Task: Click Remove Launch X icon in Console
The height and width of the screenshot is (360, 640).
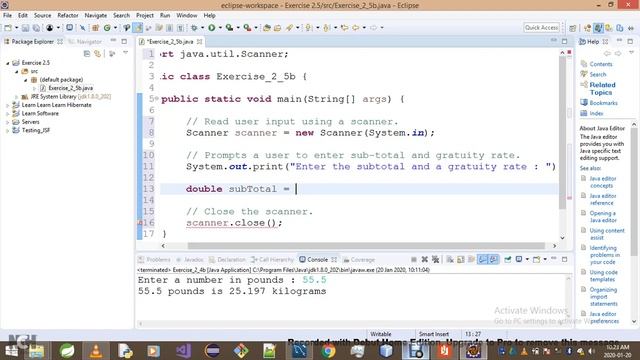Action: pos(424,260)
